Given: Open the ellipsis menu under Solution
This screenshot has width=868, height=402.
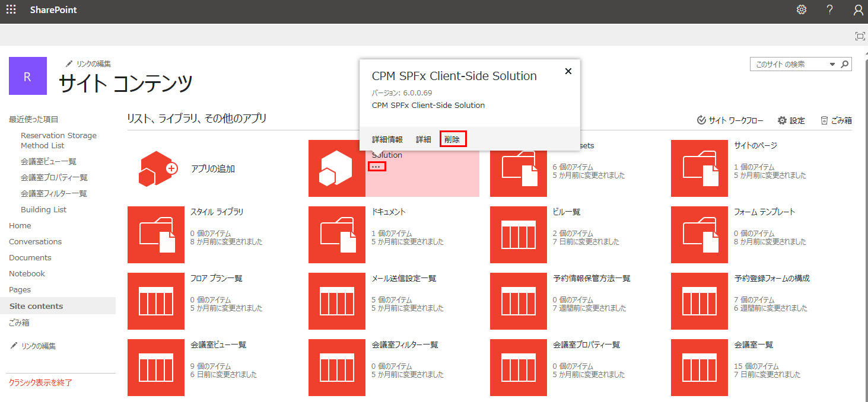Looking at the screenshot, I should [377, 167].
